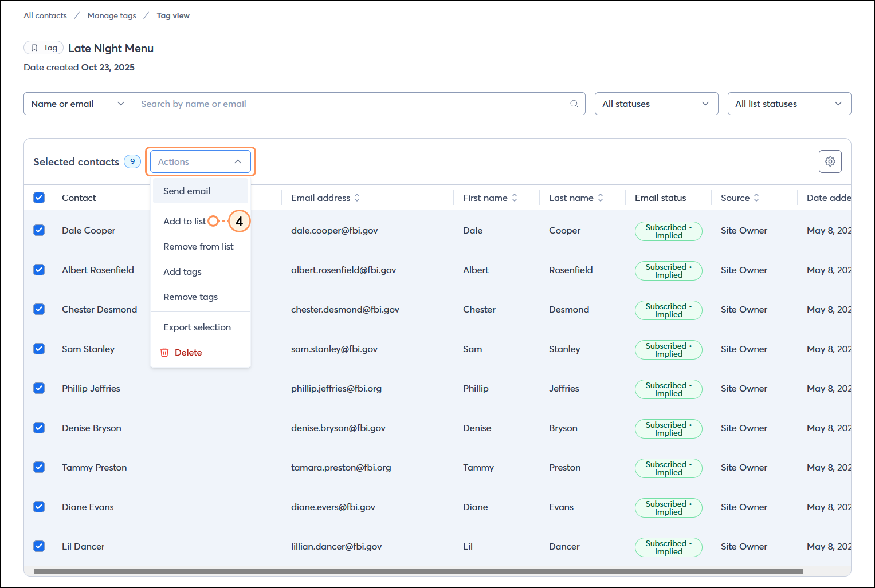Open the Manage tags page
Image resolution: width=875 pixels, height=588 pixels.
pyautogui.click(x=112, y=15)
